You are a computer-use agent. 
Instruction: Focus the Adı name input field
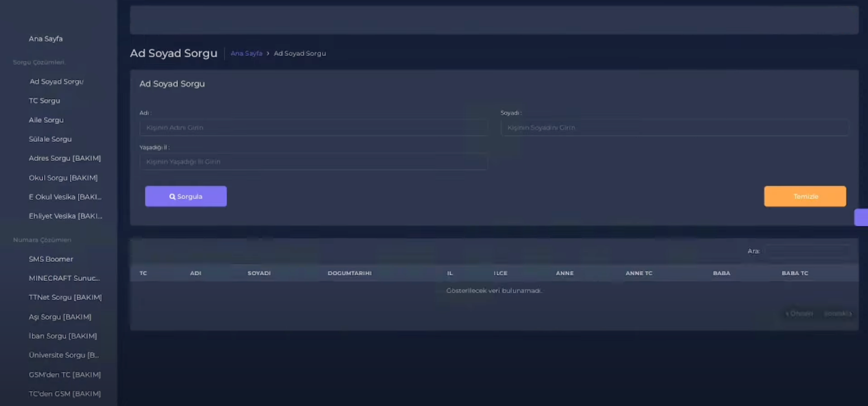313,128
